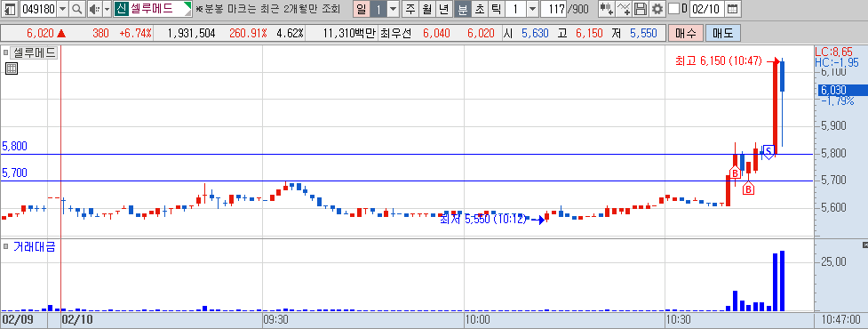Image resolution: width=868 pixels, height=329 pixels.
Task: Click the panel toggle icon left of stock code
Action: (x=10, y=9)
